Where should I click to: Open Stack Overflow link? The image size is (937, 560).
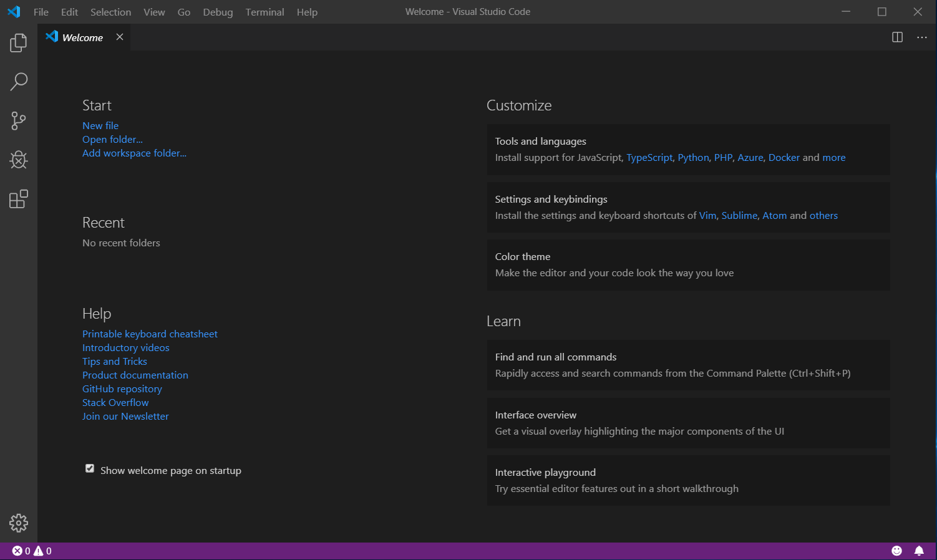point(115,402)
